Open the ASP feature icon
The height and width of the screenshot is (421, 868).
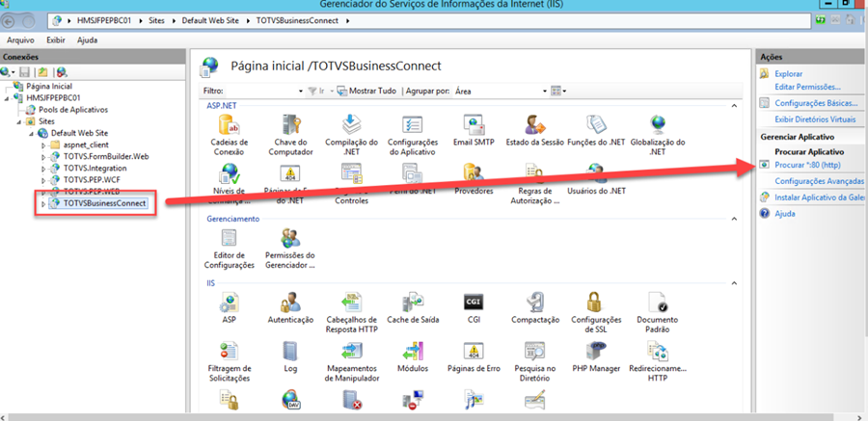tap(230, 307)
